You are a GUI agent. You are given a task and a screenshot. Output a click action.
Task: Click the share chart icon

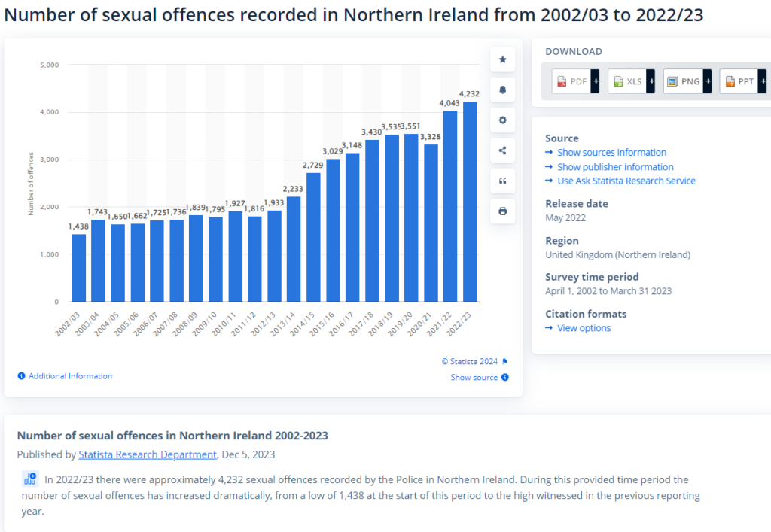coord(502,150)
